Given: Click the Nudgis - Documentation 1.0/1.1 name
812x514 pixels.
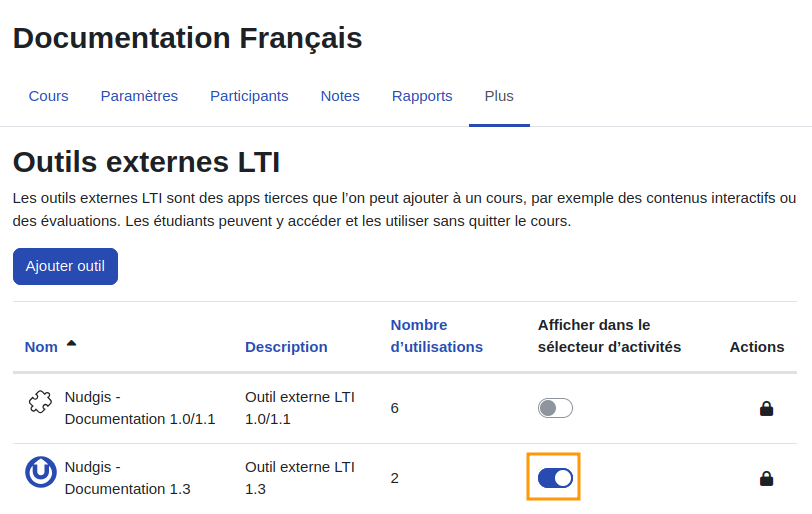Looking at the screenshot, I should [140, 408].
